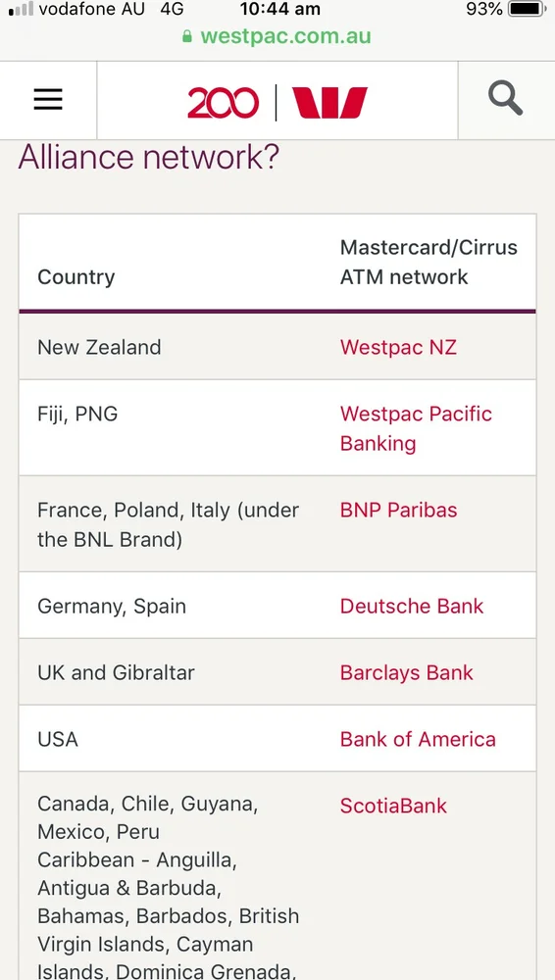This screenshot has height=980, width=555.
Task: Visit the Barclays Bank link
Action: (x=407, y=672)
